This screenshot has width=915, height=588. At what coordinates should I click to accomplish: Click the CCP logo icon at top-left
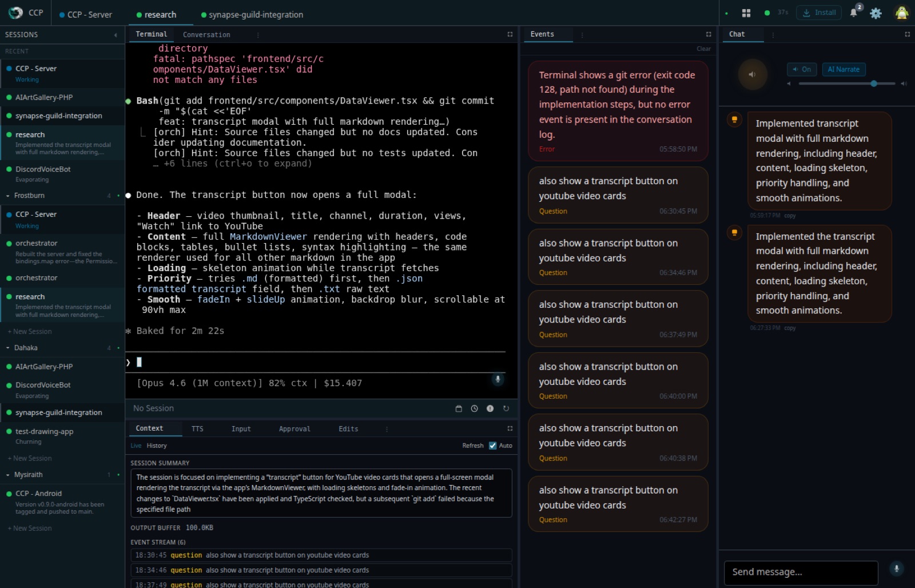[x=16, y=13]
